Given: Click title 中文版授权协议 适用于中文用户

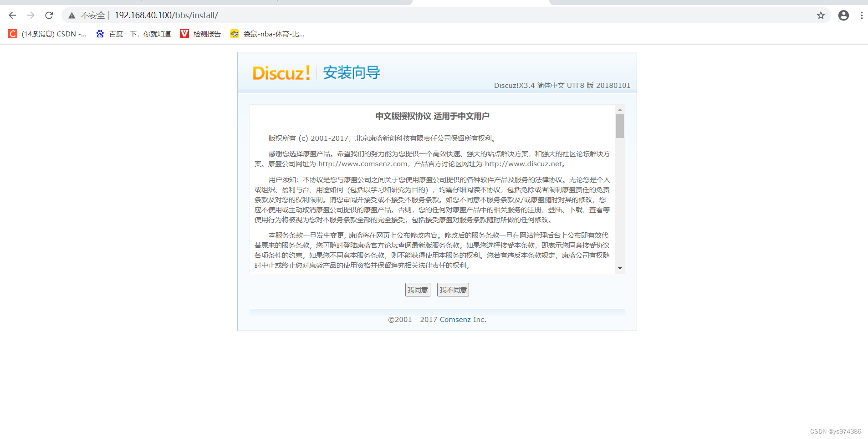Looking at the screenshot, I should pyautogui.click(x=432, y=116).
